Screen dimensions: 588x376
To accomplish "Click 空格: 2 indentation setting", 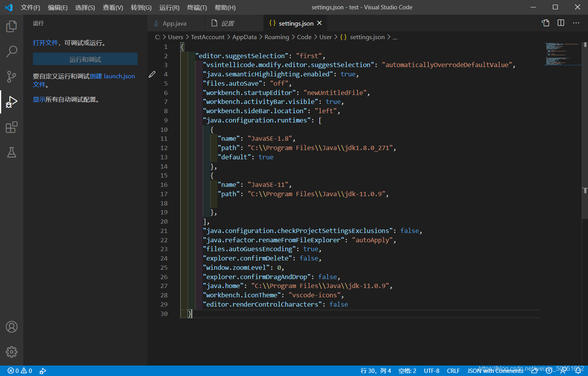I will point(407,371).
